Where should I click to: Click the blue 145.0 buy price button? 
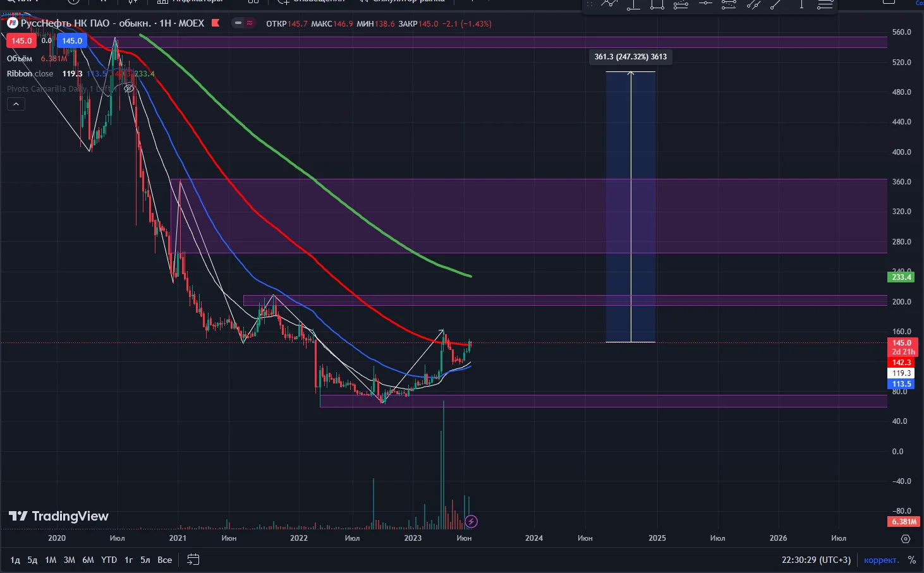click(x=72, y=40)
